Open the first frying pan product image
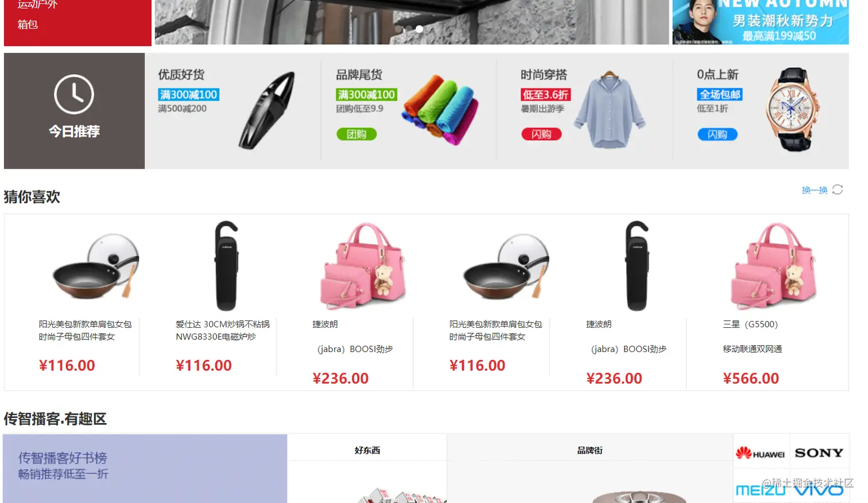Screen dimensions: 868x503 [x=96, y=266]
